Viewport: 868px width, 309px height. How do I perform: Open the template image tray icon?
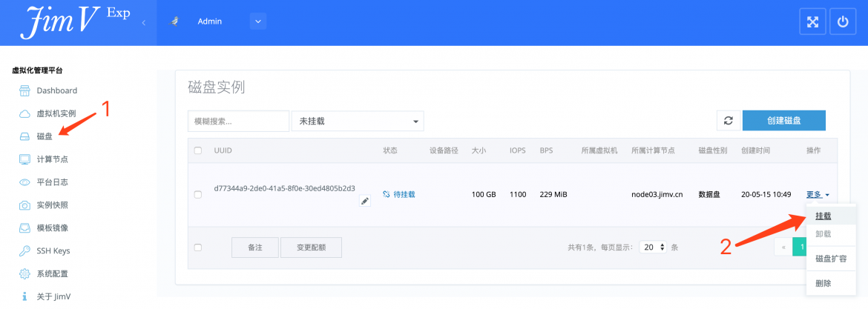[x=24, y=227]
